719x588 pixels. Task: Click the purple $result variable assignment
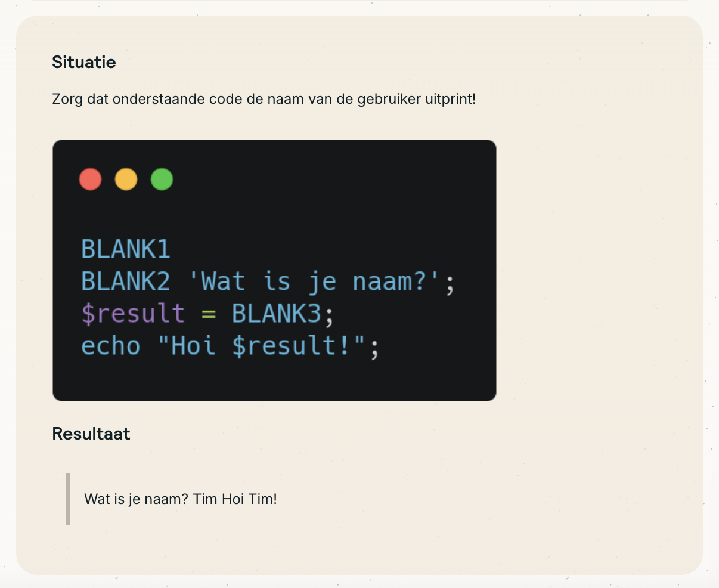133,314
